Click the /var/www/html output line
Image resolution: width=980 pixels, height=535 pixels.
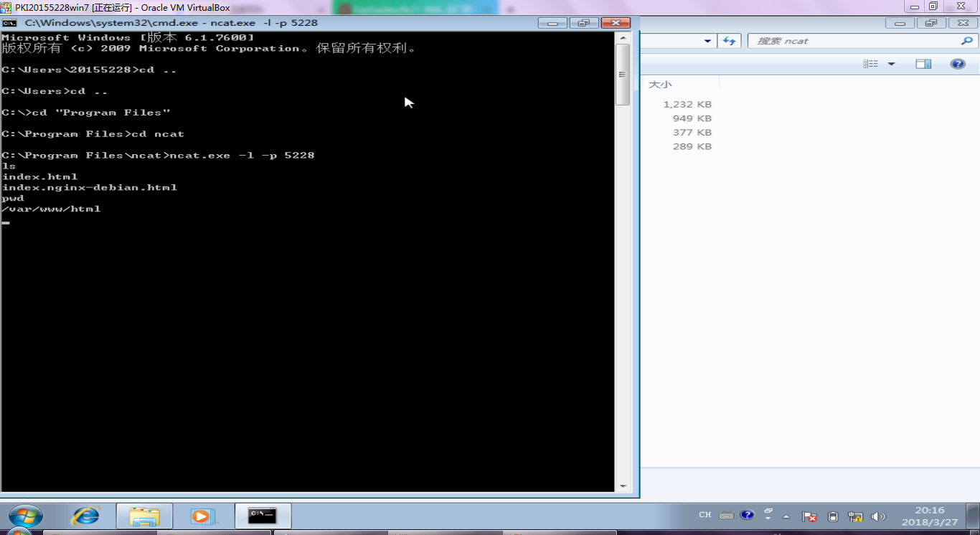click(51, 209)
